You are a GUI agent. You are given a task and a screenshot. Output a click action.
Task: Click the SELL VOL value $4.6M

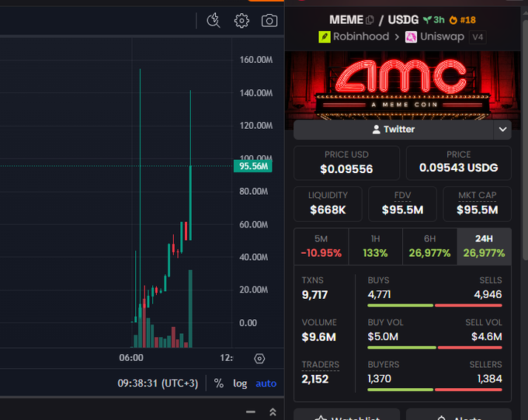pyautogui.click(x=487, y=336)
